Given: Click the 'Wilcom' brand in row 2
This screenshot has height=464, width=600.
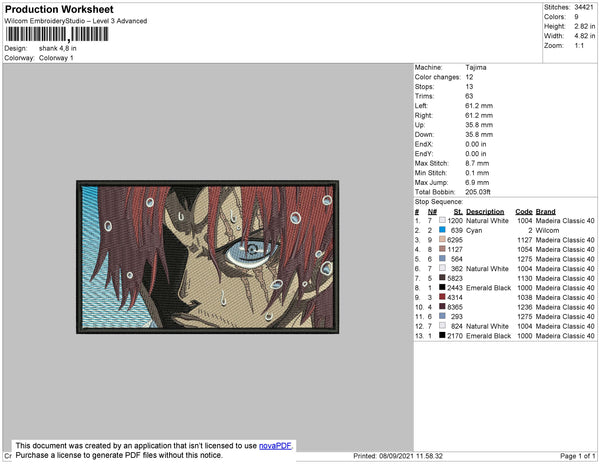Looking at the screenshot, I should [547, 230].
